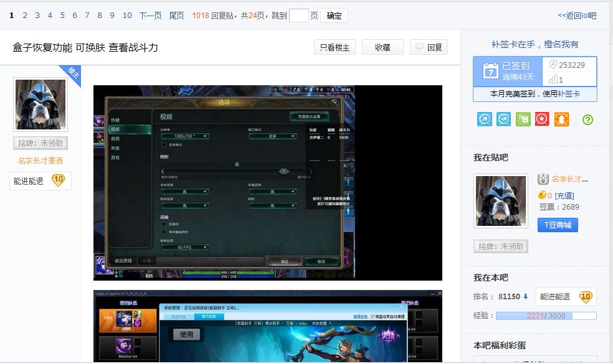The width and height of the screenshot is (613, 364).
Task: Click 下一页 to go to next page
Action: point(151,15)
